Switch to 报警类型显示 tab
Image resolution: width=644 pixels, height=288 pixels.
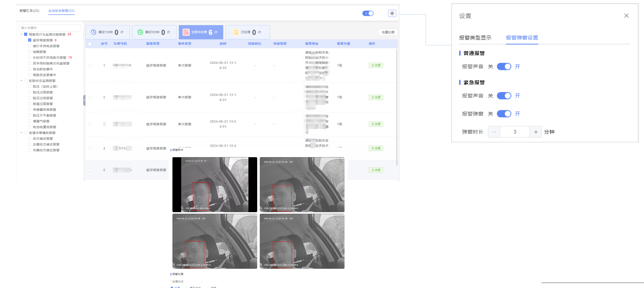475,38
